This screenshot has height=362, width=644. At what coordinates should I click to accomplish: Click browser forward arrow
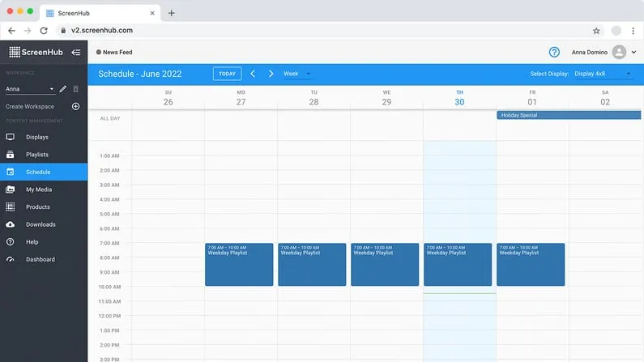pyautogui.click(x=28, y=31)
